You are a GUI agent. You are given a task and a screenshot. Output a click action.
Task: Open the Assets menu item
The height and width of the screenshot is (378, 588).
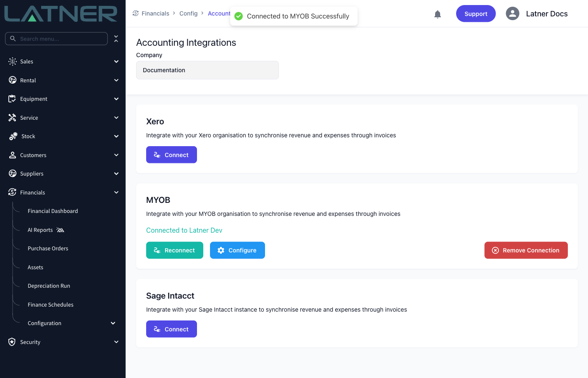tap(35, 268)
